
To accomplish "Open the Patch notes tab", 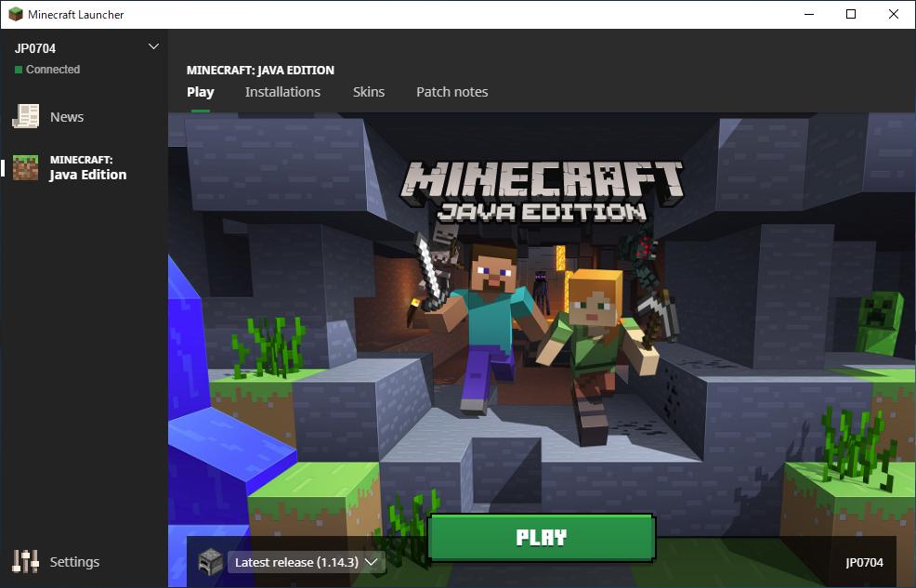I will click(452, 92).
